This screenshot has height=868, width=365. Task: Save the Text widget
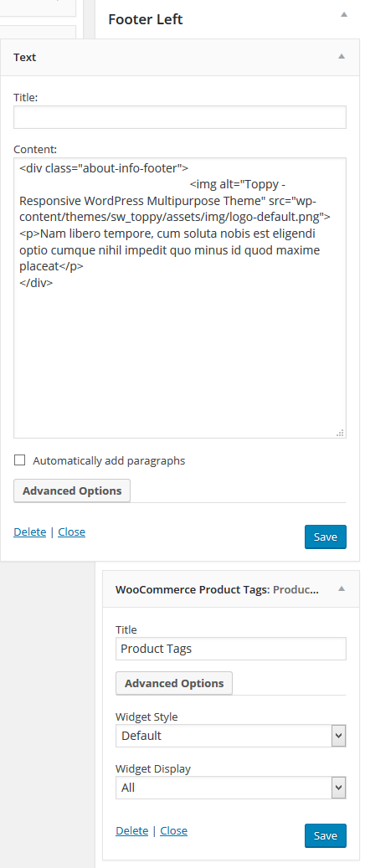pos(325,537)
